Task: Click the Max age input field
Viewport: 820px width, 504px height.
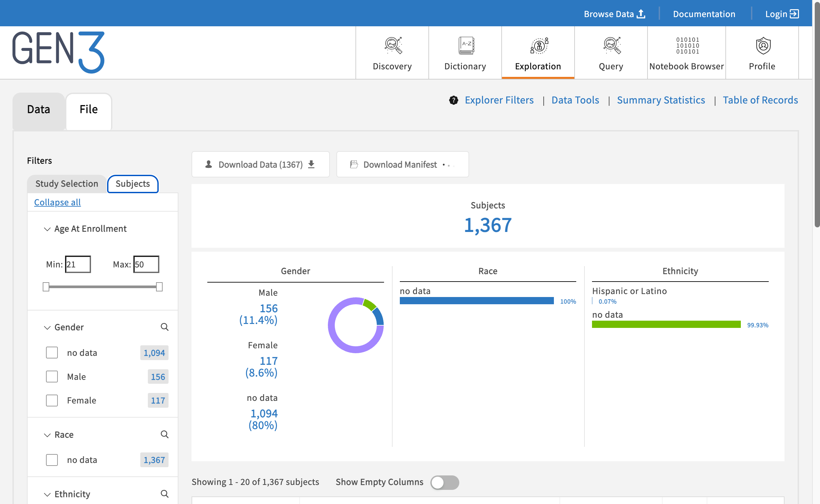Action: point(146,264)
